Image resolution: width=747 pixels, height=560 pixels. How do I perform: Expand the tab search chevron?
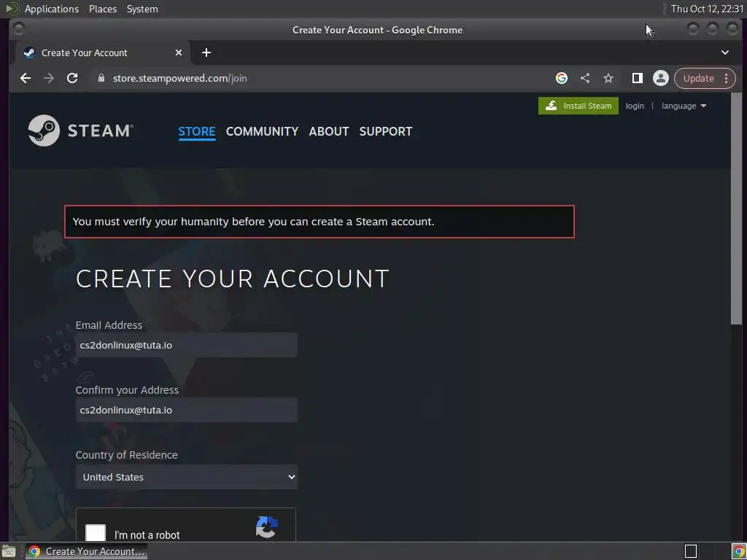click(x=724, y=52)
